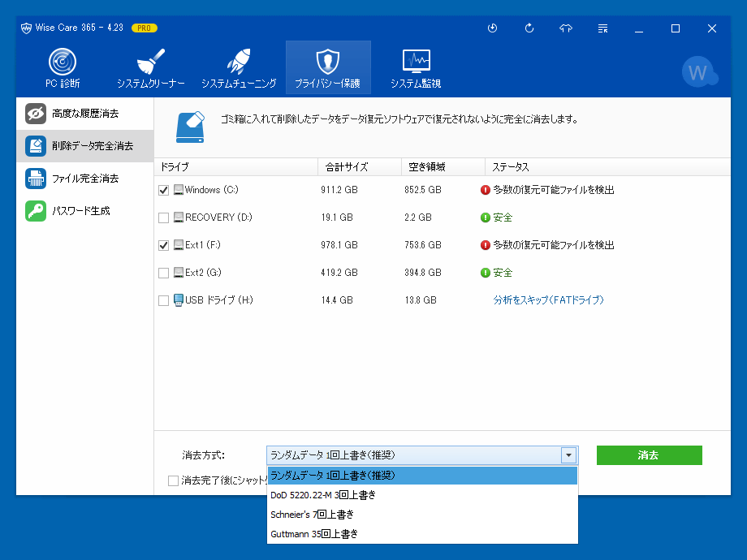Image resolution: width=747 pixels, height=560 pixels.
Task: Click red warning icon on Ext1 (F:) row
Action: click(x=486, y=245)
